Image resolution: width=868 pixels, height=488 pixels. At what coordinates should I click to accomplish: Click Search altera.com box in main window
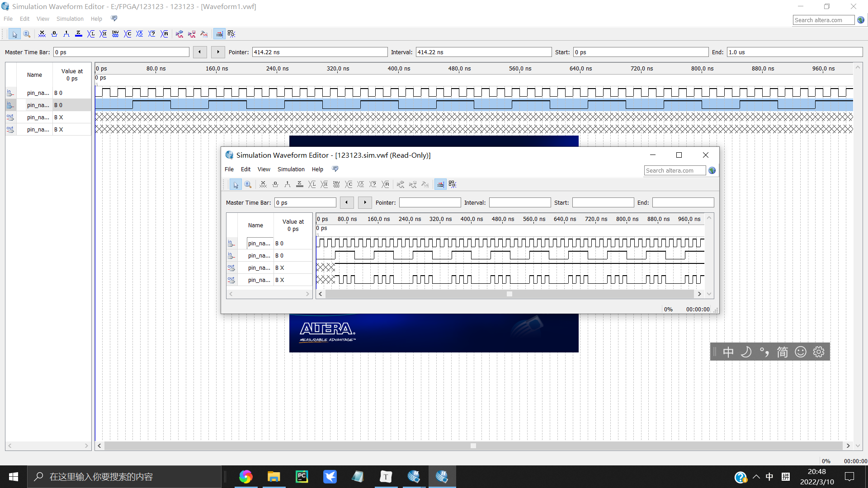(824, 20)
